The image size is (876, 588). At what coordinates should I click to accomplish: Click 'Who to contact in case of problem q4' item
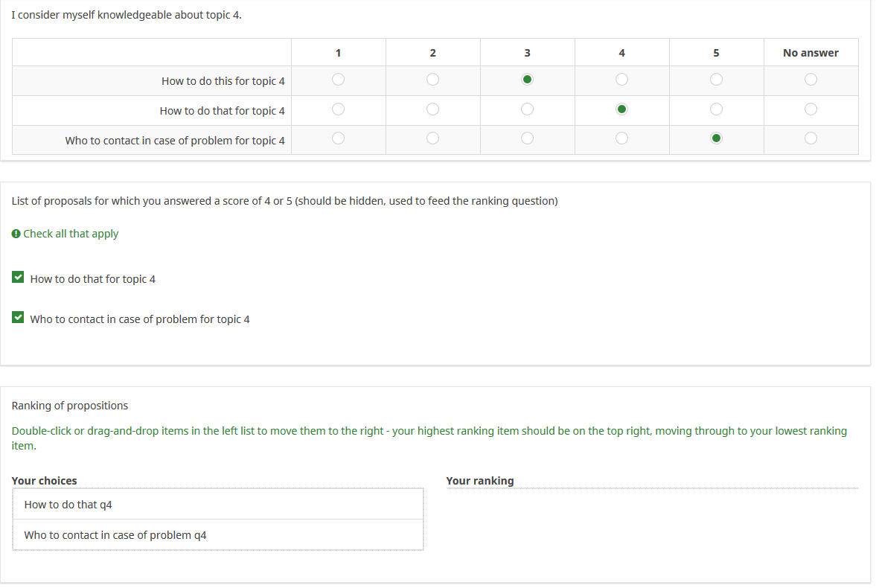[217, 535]
